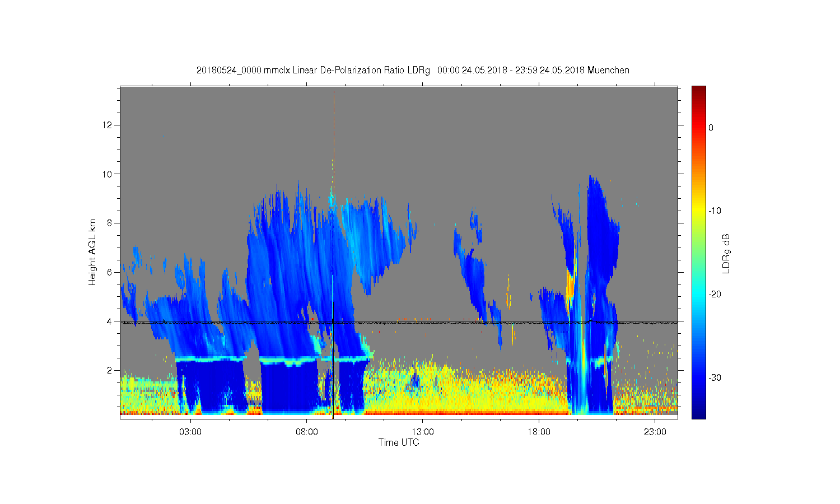Viewport: 840px width, 504px height.
Task: Click the height tick label 10
Action: click(x=108, y=174)
